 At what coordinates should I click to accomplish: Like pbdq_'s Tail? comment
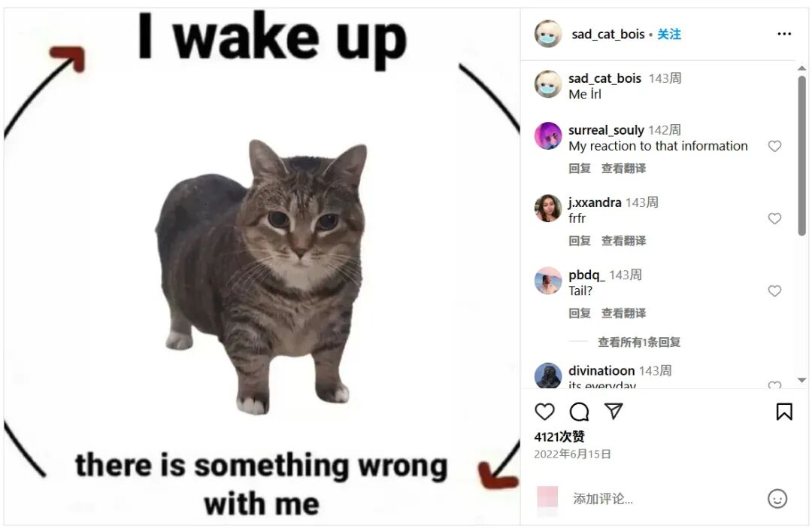click(x=774, y=291)
